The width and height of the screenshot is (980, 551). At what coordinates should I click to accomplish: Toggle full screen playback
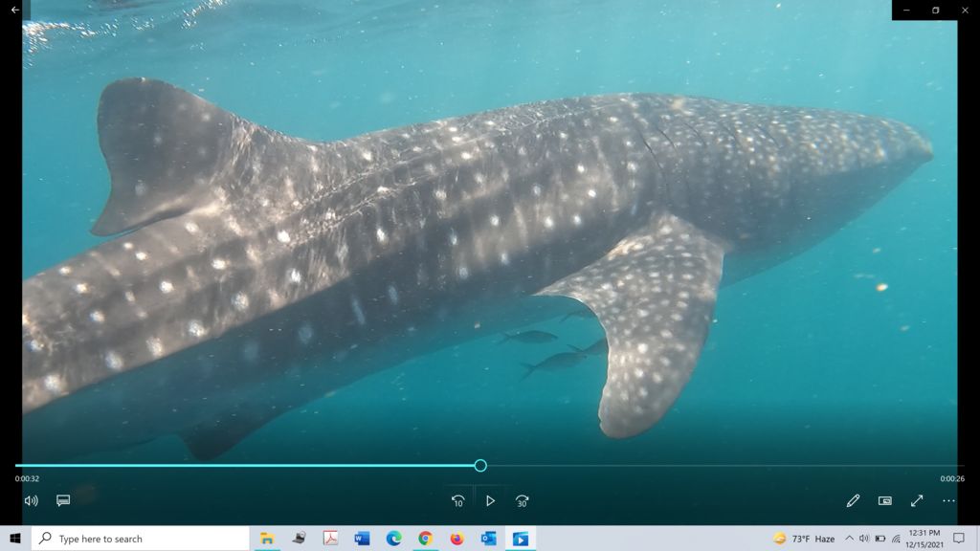(917, 500)
